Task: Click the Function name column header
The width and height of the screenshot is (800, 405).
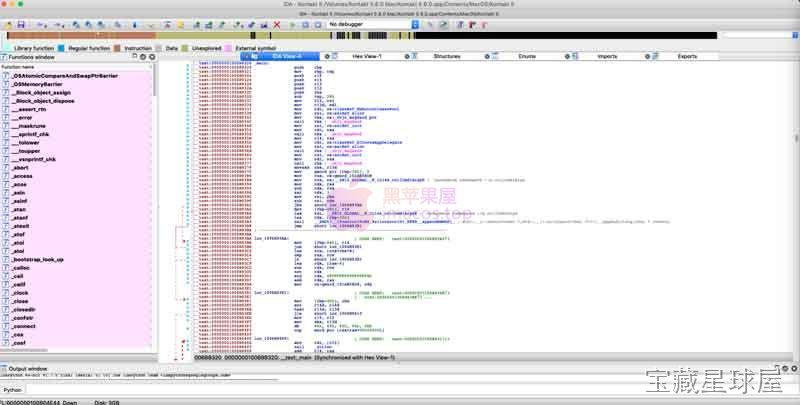Action: coord(76,67)
